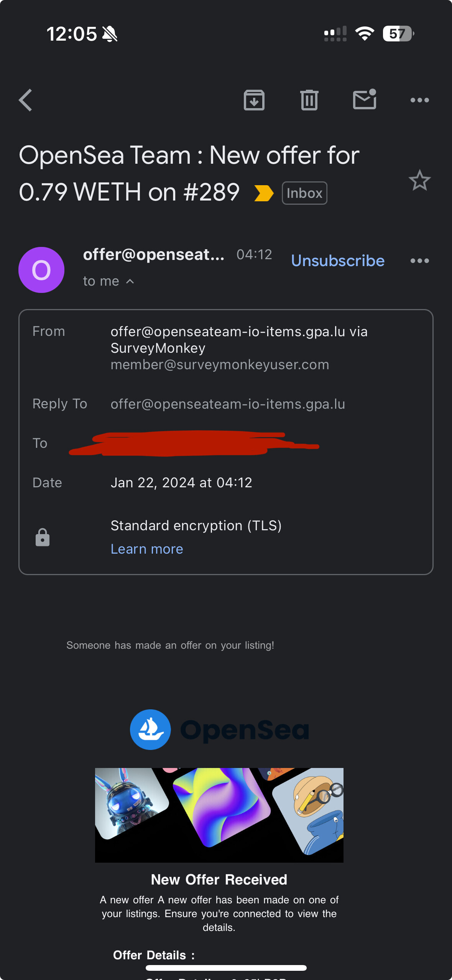
Task: Archive this email with the archive icon
Action: 254,100
